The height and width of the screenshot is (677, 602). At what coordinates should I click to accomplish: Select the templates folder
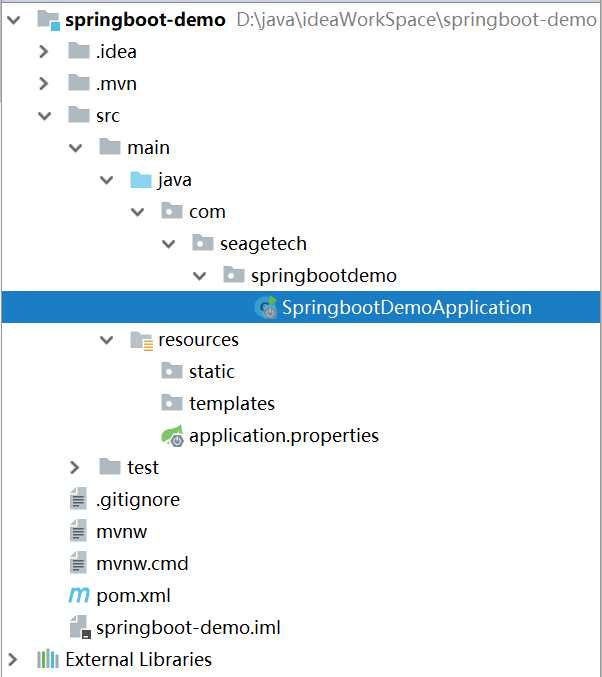pos(218,404)
